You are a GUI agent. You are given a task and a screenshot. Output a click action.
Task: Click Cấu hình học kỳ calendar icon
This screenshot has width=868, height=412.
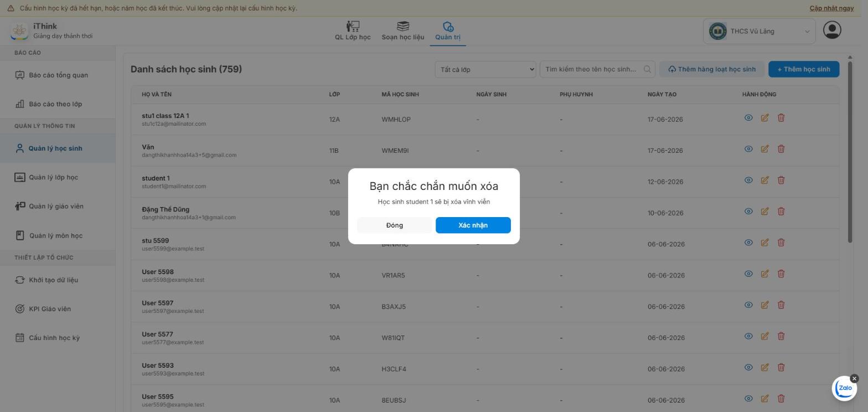click(x=20, y=338)
